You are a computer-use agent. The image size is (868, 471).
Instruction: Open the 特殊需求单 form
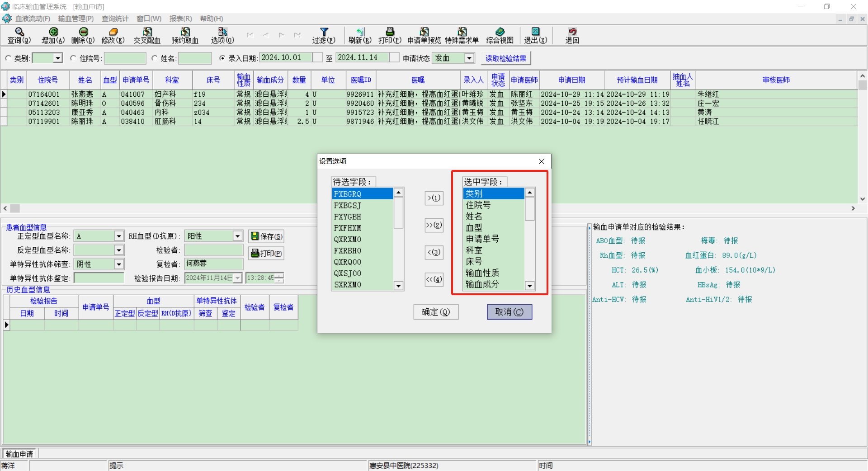coord(462,35)
